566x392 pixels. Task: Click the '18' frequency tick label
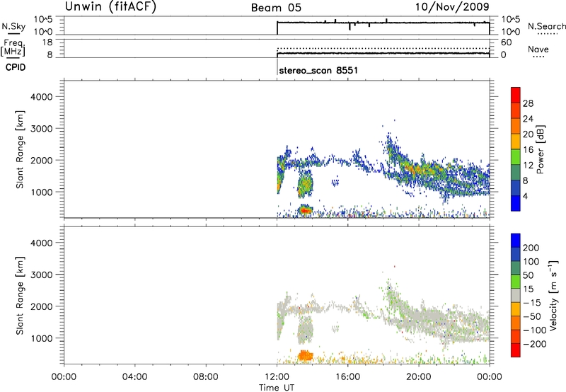pyautogui.click(x=47, y=42)
